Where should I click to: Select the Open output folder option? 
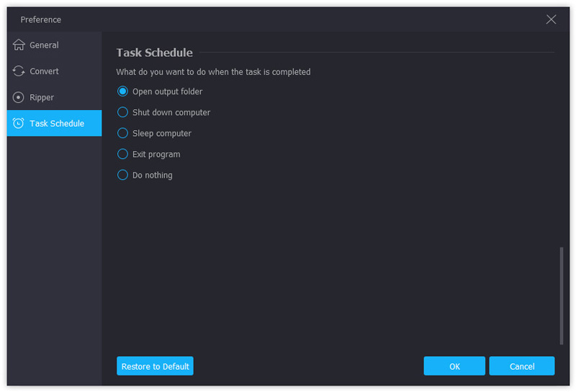[123, 91]
